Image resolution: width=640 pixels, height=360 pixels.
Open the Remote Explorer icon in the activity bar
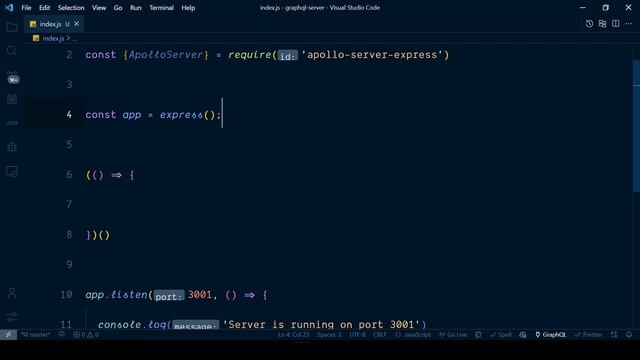[12, 171]
